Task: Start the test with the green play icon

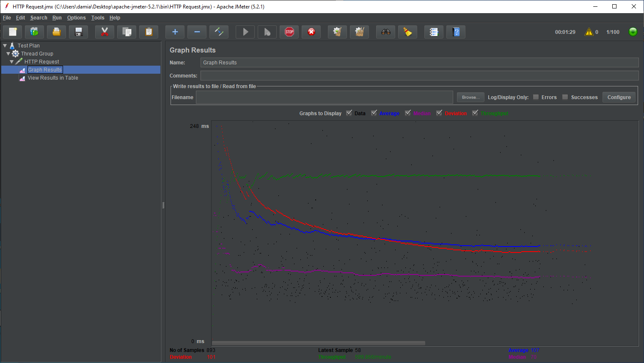Action: click(x=245, y=31)
